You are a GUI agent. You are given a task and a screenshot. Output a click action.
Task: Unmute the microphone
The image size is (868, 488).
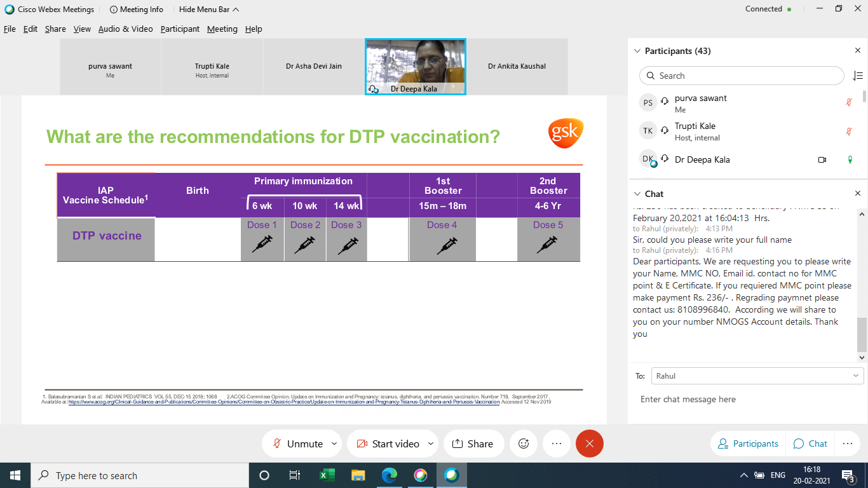point(297,444)
